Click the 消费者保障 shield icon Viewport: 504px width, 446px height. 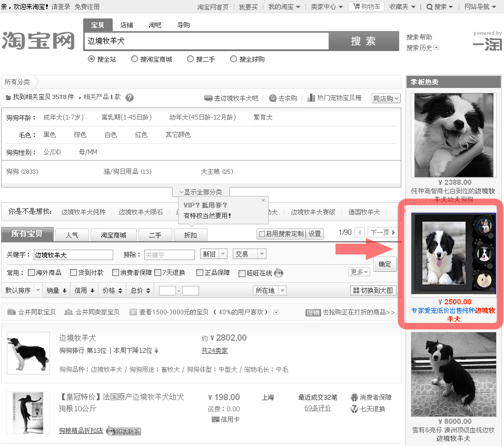point(354,397)
